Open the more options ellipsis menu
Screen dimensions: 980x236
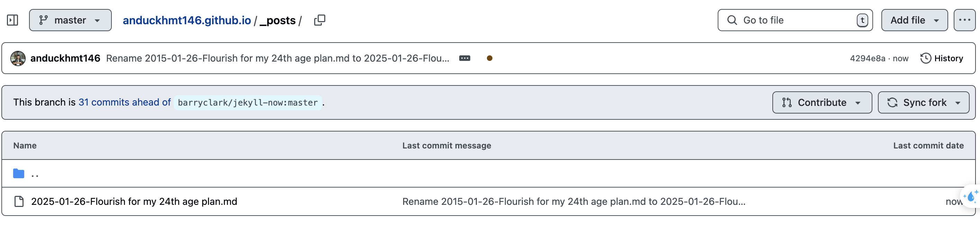pos(964,20)
